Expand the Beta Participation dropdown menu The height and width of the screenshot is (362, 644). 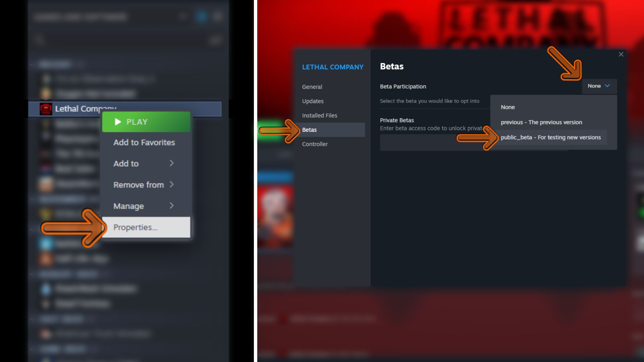pyautogui.click(x=598, y=86)
